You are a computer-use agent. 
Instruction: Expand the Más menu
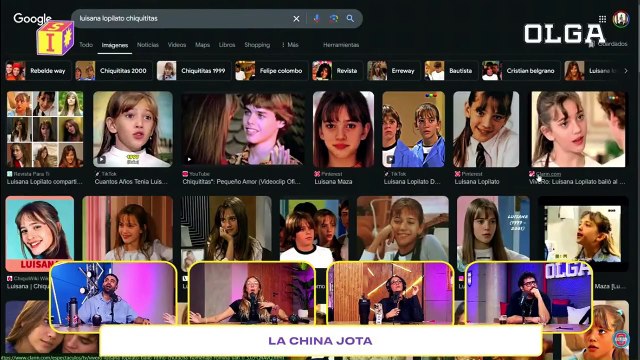pos(290,45)
